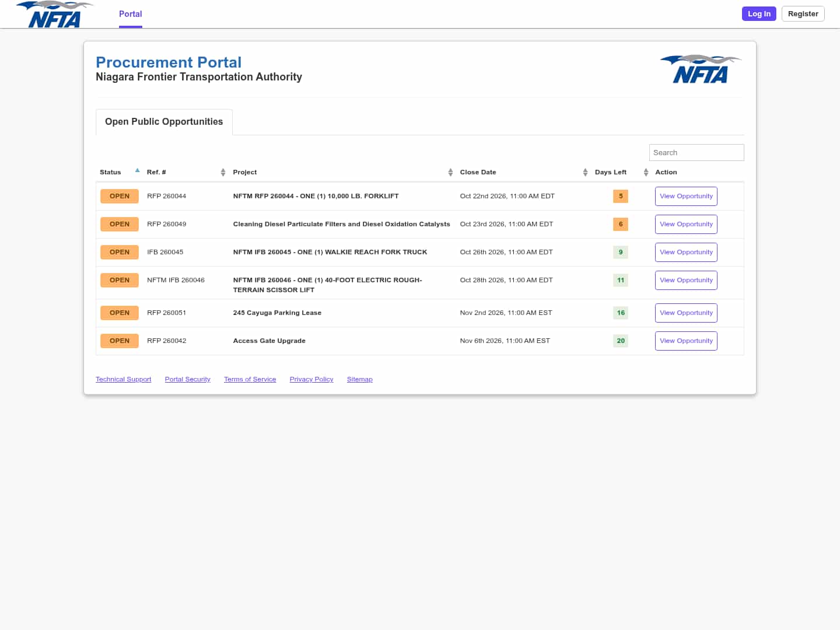Click the Register button
The height and width of the screenshot is (630, 840).
click(803, 13)
